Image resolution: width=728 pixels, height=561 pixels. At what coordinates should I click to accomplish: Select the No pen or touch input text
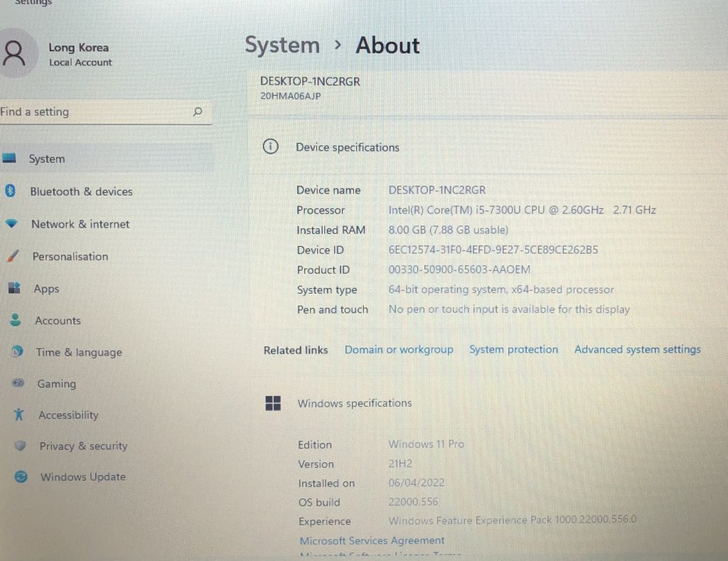(509, 309)
